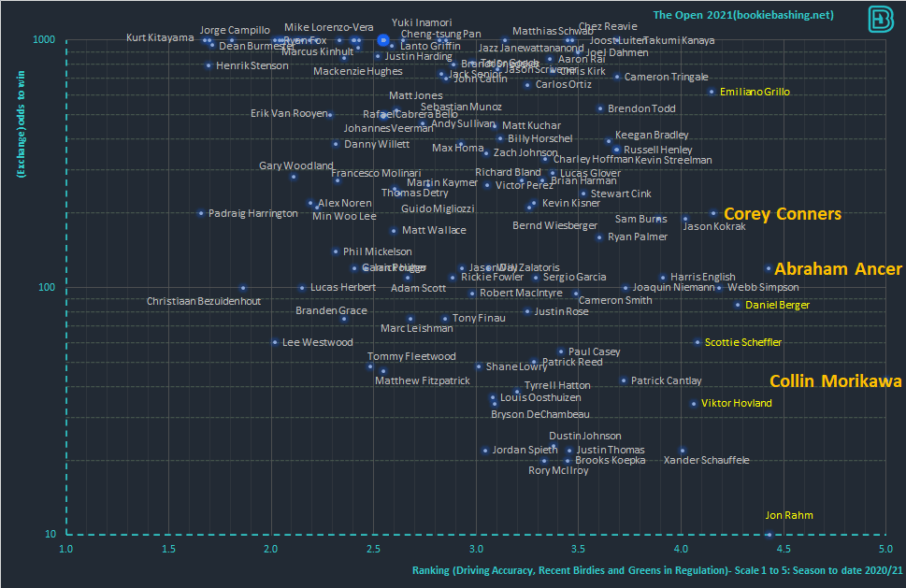
Task: Click the "Joaquin Niemann" label
Action: tap(673, 287)
